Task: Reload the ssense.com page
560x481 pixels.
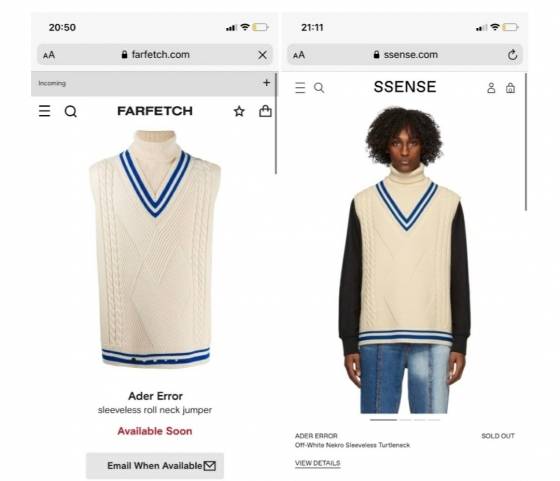Action: 512,55
